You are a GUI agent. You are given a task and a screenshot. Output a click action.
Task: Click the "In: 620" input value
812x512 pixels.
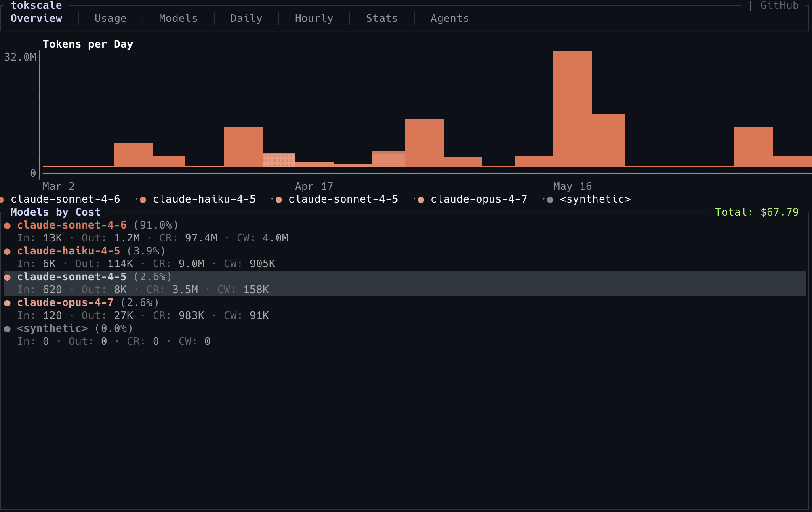point(40,290)
